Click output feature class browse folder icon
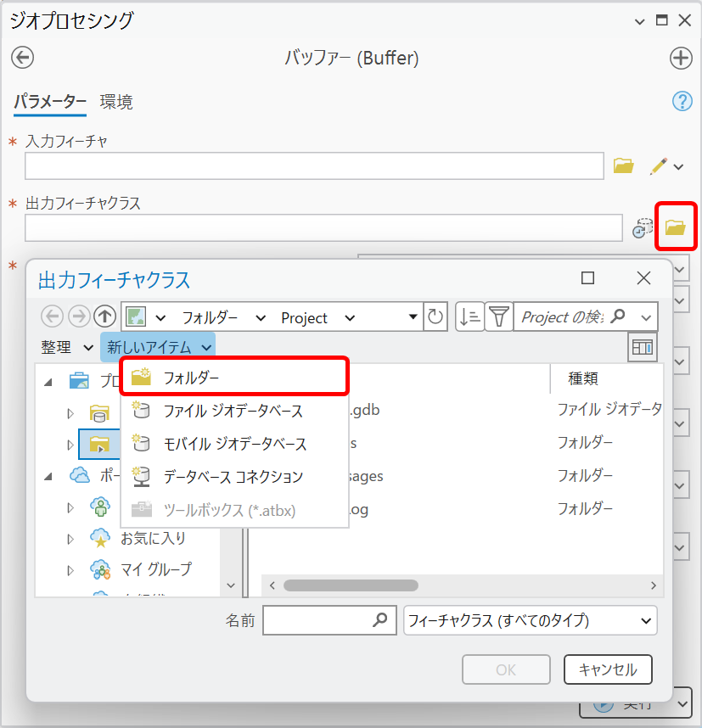The height and width of the screenshot is (728, 702). pos(676,227)
